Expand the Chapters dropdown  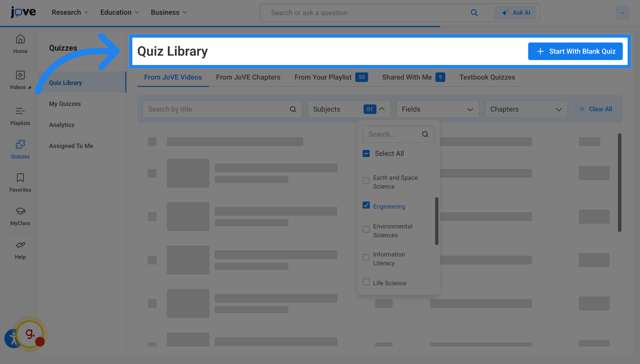point(525,109)
